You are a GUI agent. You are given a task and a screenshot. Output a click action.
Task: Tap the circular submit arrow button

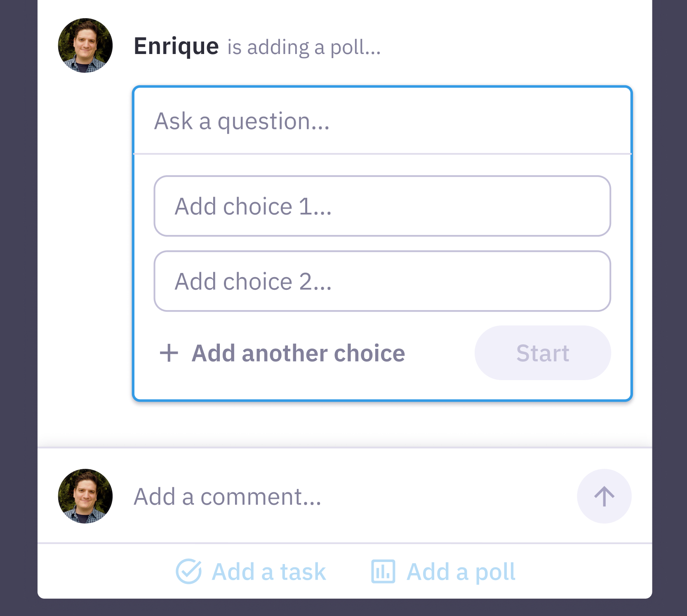(604, 496)
